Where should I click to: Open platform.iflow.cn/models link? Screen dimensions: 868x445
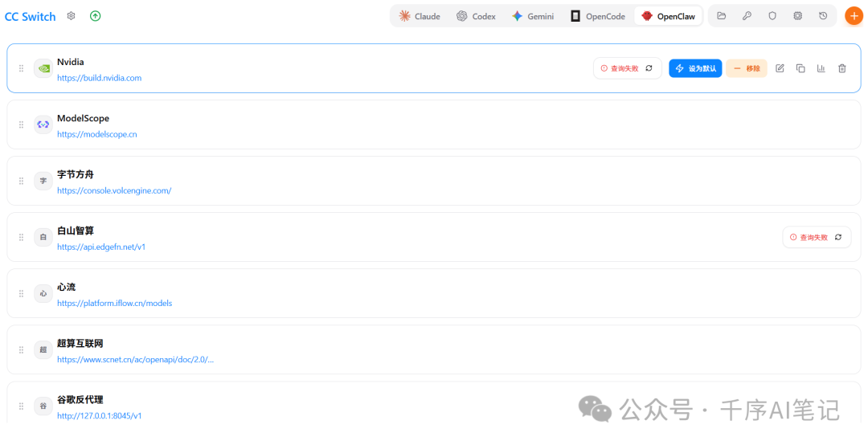pos(115,304)
